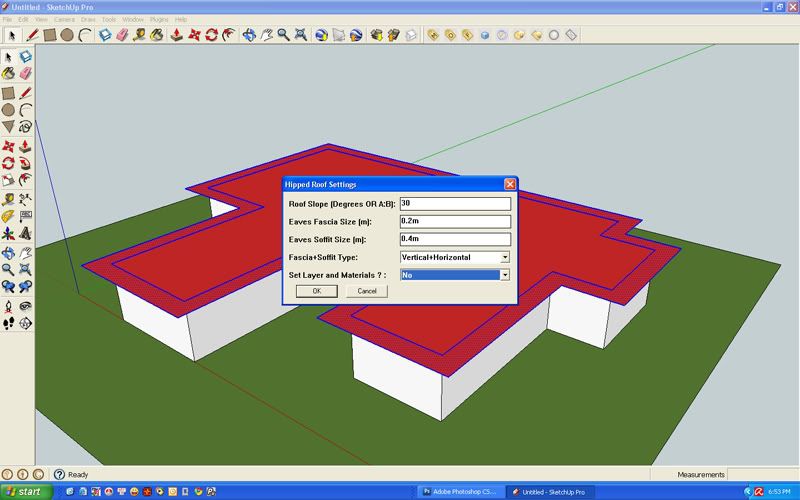800x500 pixels.
Task: Select the Look Around eye tool
Action: tap(25, 306)
